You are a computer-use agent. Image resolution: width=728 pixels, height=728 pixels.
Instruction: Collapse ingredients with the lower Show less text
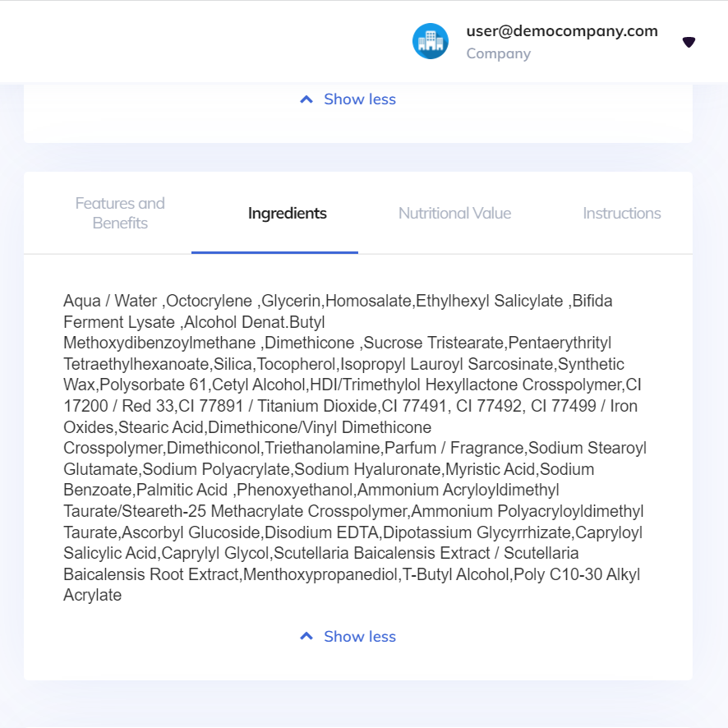pos(360,637)
